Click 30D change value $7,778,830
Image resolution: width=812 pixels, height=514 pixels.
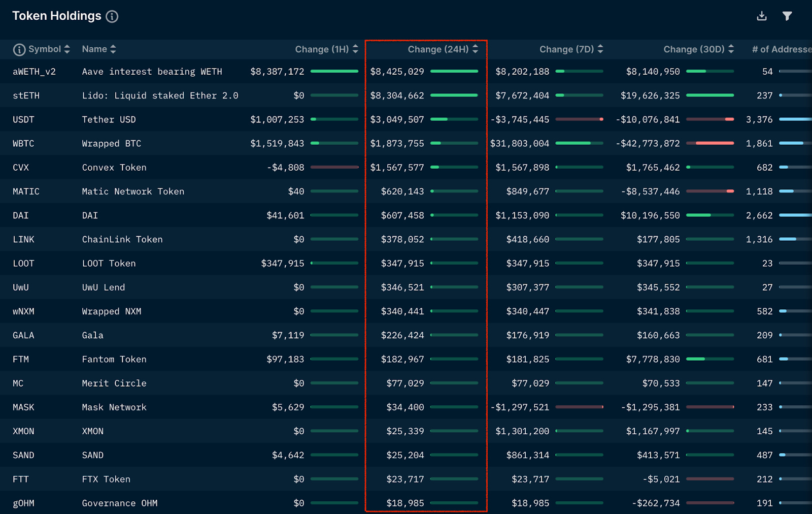click(653, 359)
